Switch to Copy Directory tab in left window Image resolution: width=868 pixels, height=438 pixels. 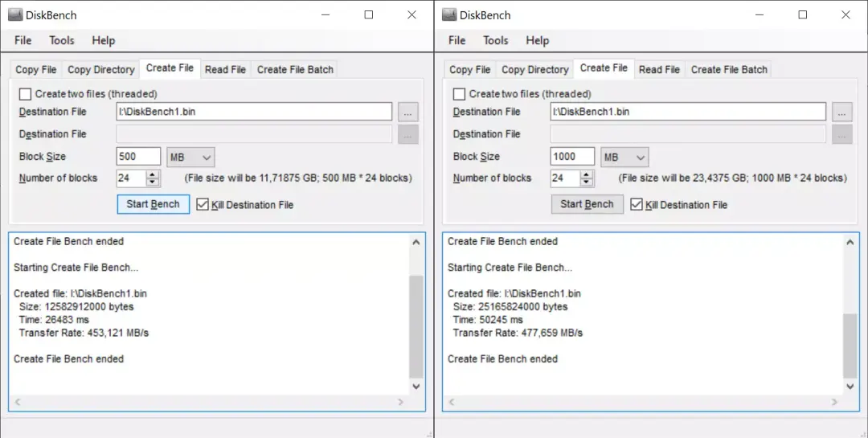(101, 70)
